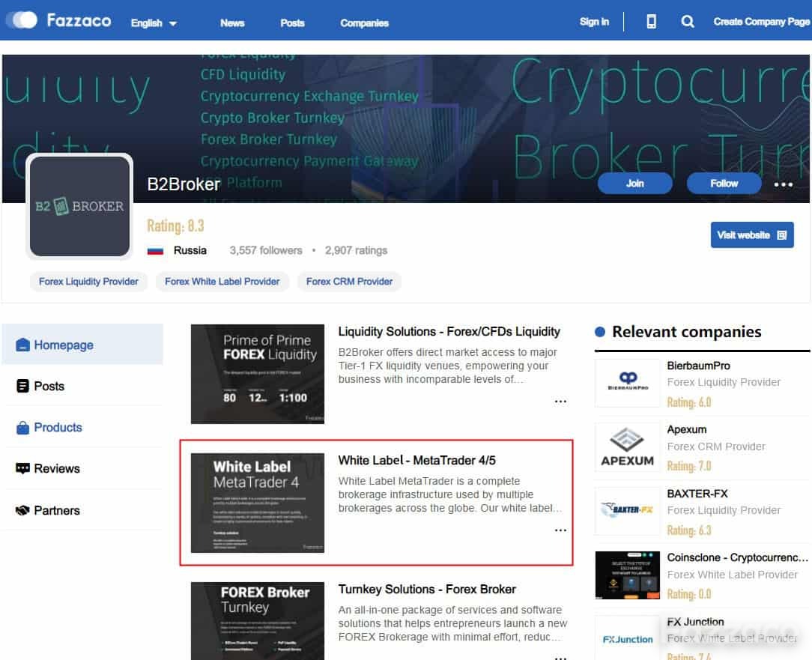This screenshot has height=660, width=812.
Task: Open Posts in the left sidebar
Action: [82, 386]
